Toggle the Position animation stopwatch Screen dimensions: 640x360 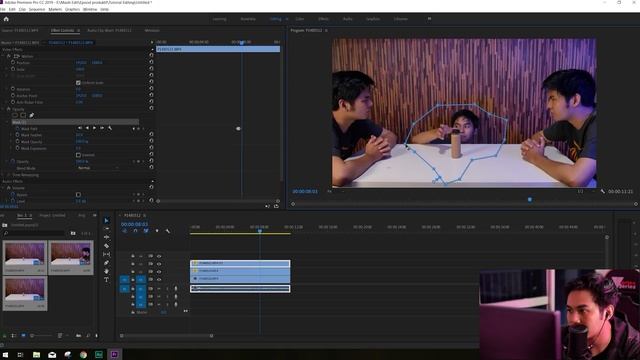pyautogui.click(x=13, y=62)
